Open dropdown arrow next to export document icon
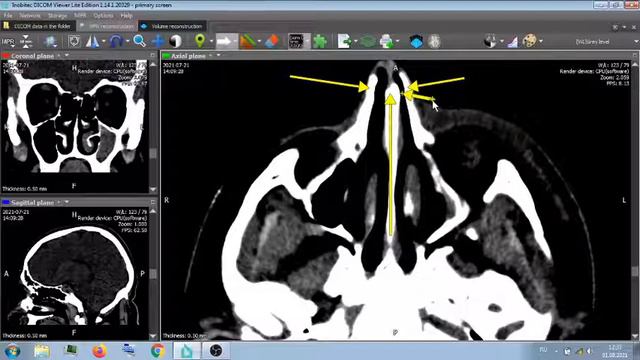 (x=356, y=42)
